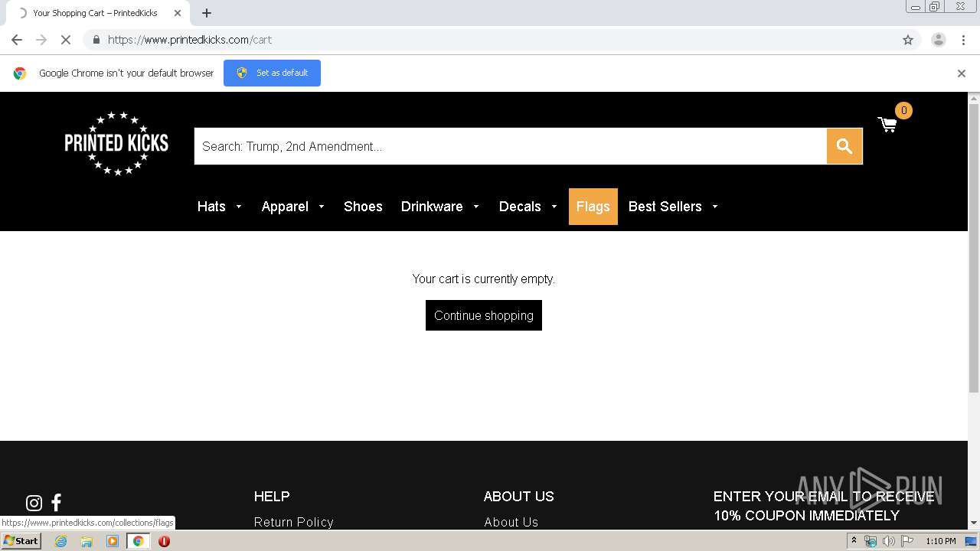Expand the Hats dropdown arrow
980x551 pixels.
239,207
